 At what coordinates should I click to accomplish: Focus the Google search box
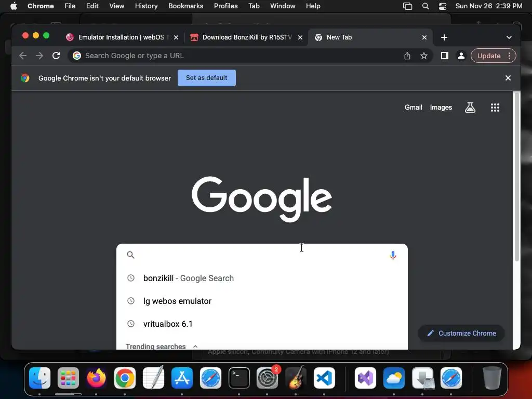261,255
